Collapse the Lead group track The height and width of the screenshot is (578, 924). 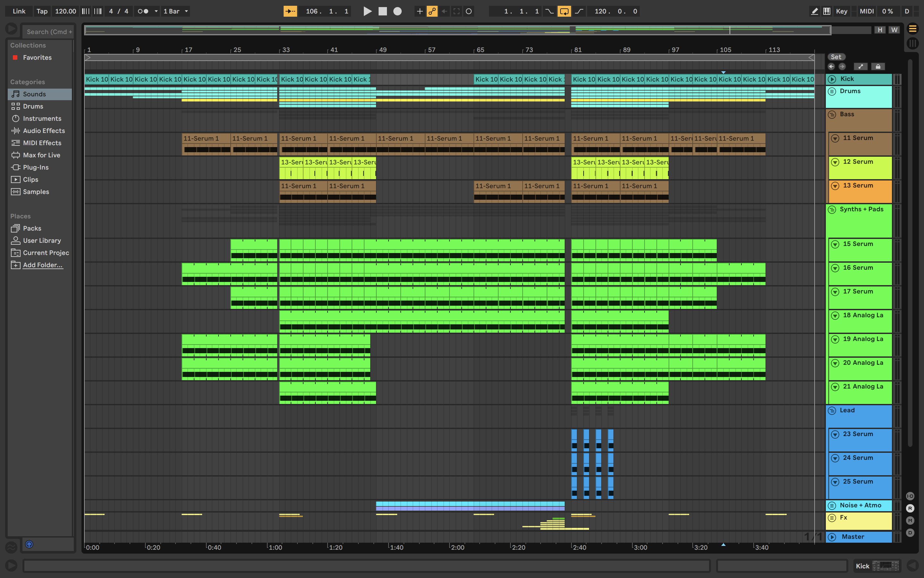pyautogui.click(x=832, y=411)
